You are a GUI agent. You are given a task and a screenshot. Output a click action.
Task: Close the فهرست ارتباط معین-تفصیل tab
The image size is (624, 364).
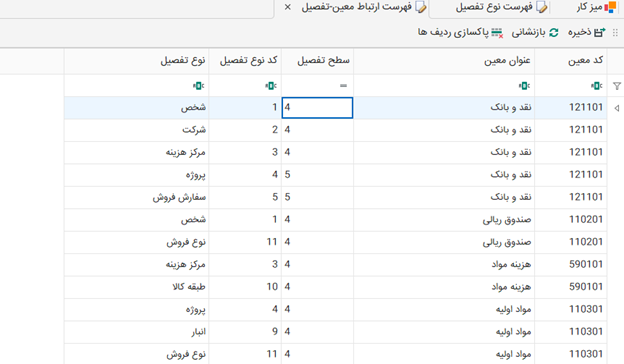pos(288,7)
